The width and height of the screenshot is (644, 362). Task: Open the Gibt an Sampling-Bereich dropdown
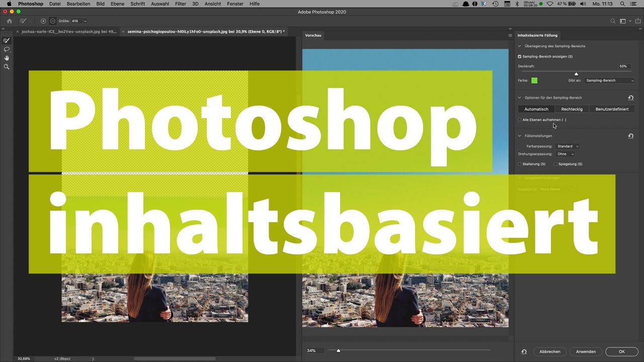pos(610,80)
